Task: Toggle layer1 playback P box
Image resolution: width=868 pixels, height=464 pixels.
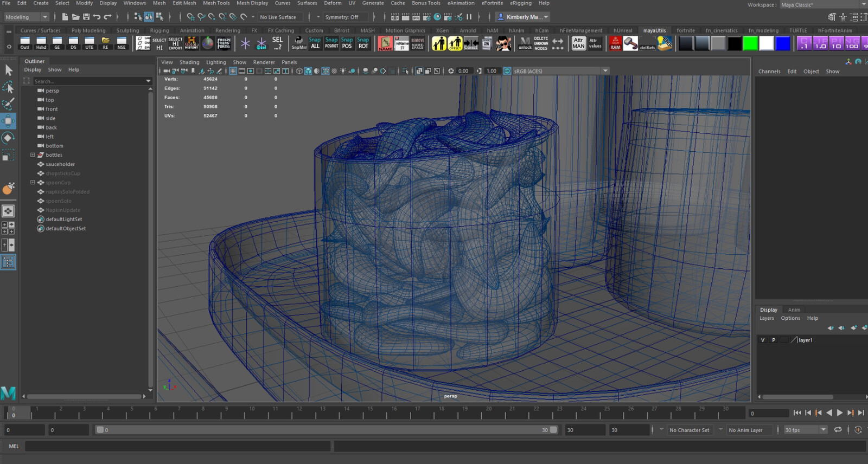Action: coord(774,340)
